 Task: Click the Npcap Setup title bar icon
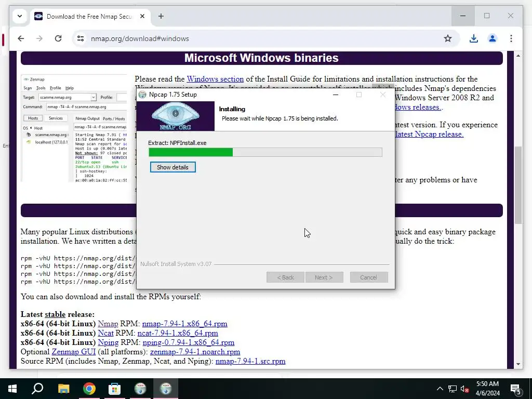pos(143,95)
